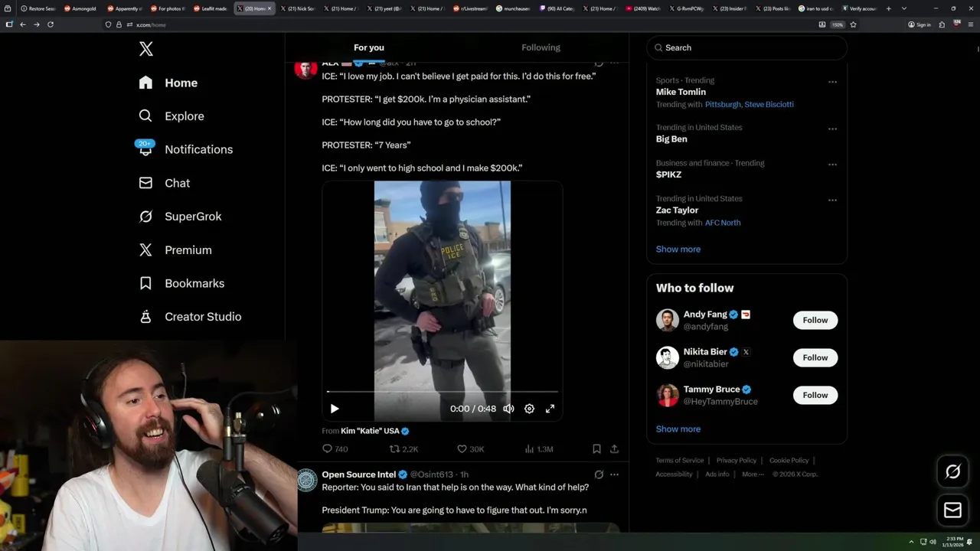Screen dimensions: 980x551
Task: Open Notifications with the 20+ badge
Action: pos(185,149)
